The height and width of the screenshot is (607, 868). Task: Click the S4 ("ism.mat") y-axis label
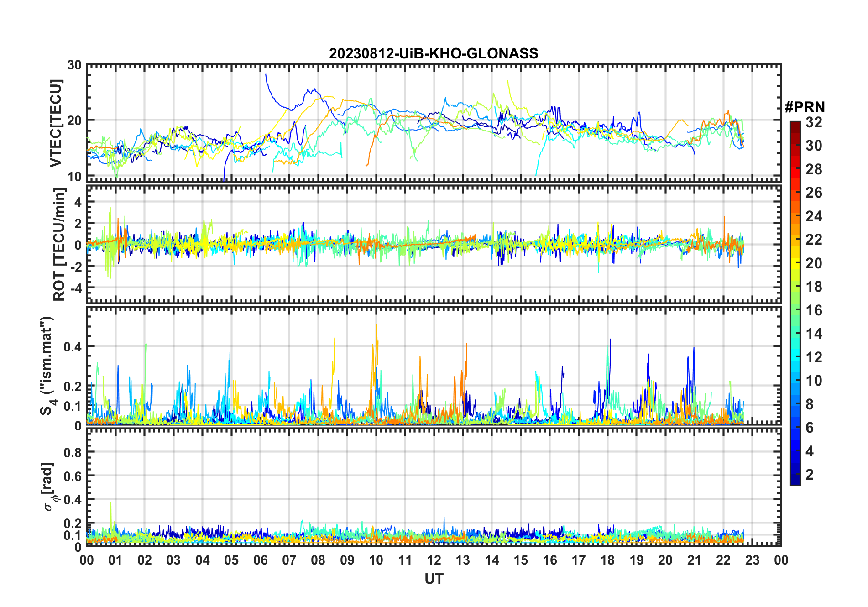tap(47, 366)
